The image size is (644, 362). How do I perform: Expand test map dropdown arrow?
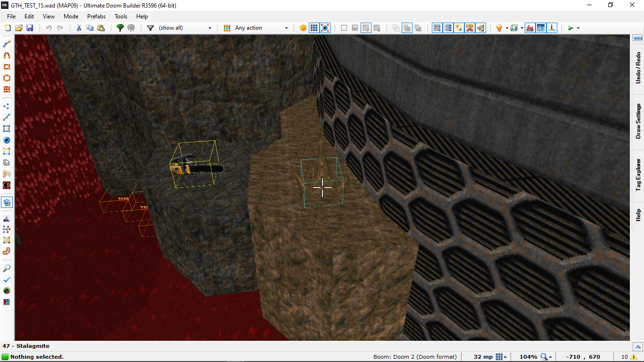pos(578,28)
